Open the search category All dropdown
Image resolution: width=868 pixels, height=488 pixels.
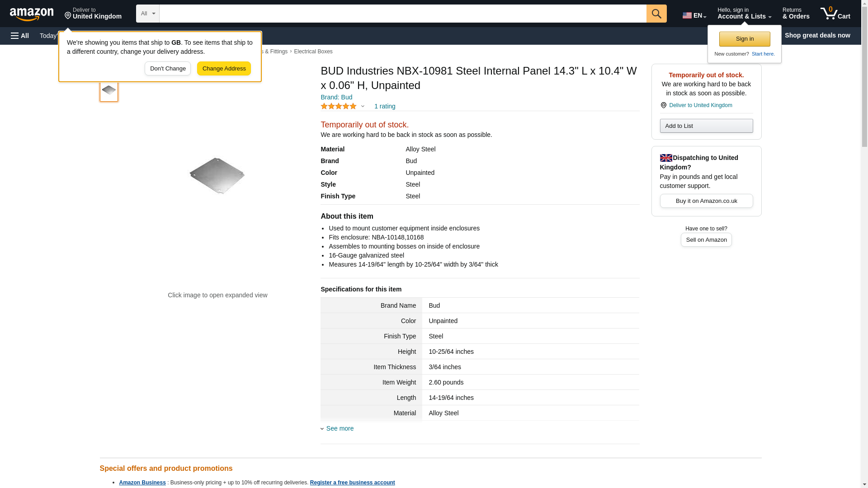[x=147, y=14]
